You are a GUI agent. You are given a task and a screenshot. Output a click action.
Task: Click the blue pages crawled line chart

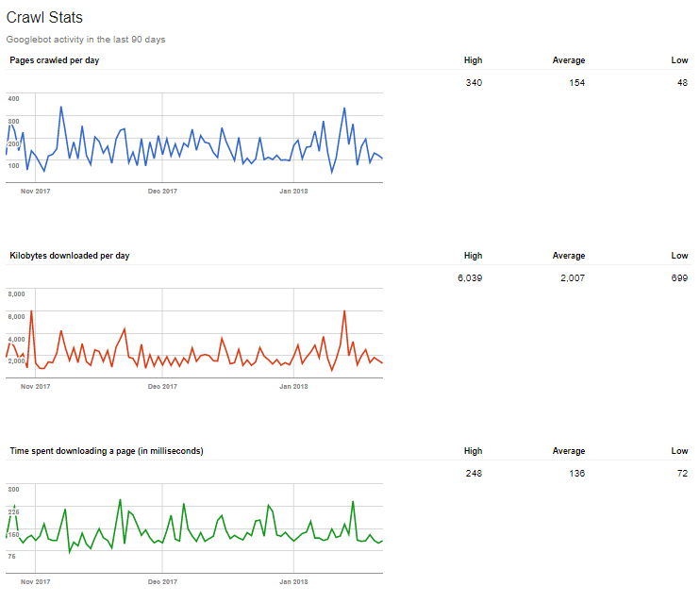[x=194, y=138]
